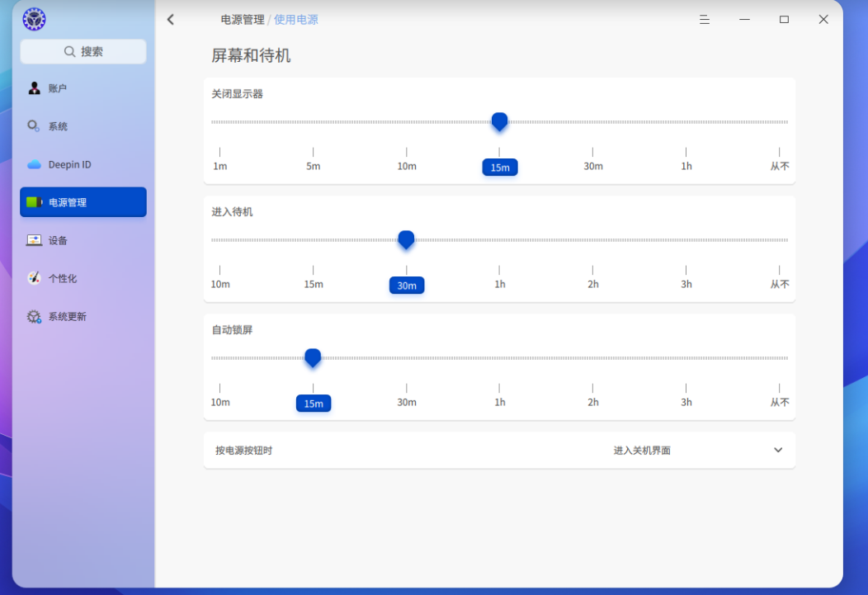Viewport: 868px width, 595px height.
Task: Click 电源管理 in the breadcrumb
Action: coord(243,20)
